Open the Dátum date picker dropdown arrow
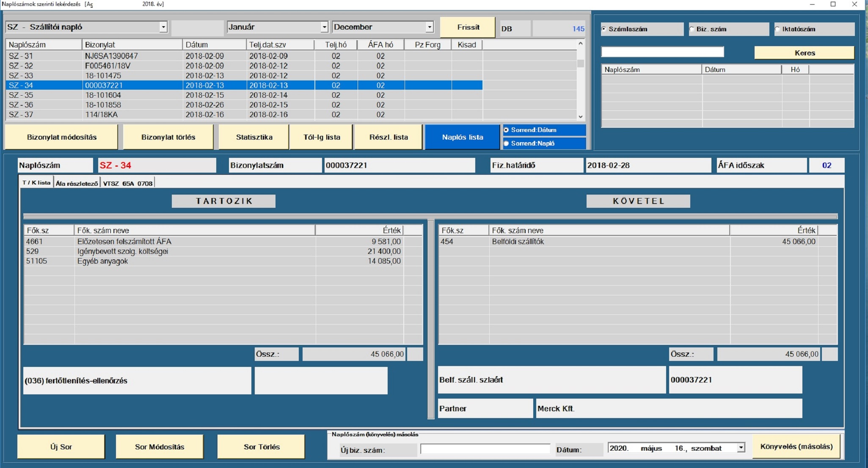Viewport: 868px width, 468px height. [741, 448]
